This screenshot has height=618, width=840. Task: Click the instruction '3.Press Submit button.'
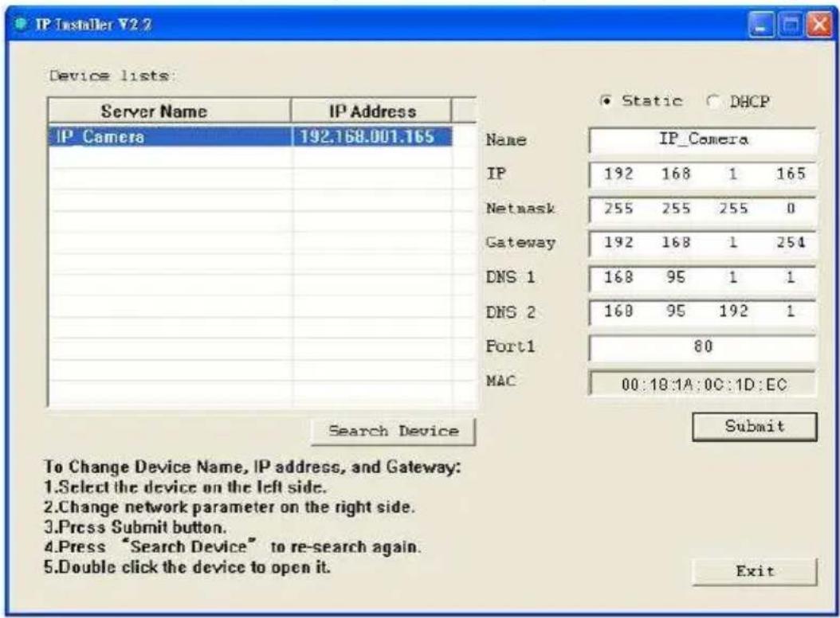[x=135, y=527]
